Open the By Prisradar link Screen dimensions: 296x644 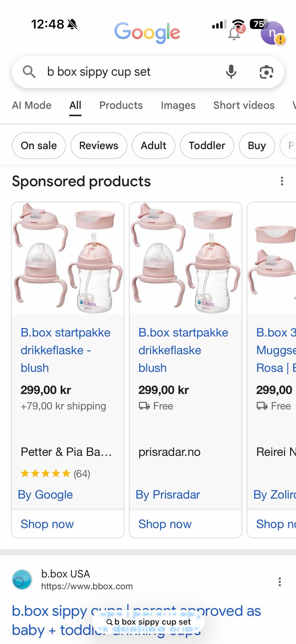(168, 495)
